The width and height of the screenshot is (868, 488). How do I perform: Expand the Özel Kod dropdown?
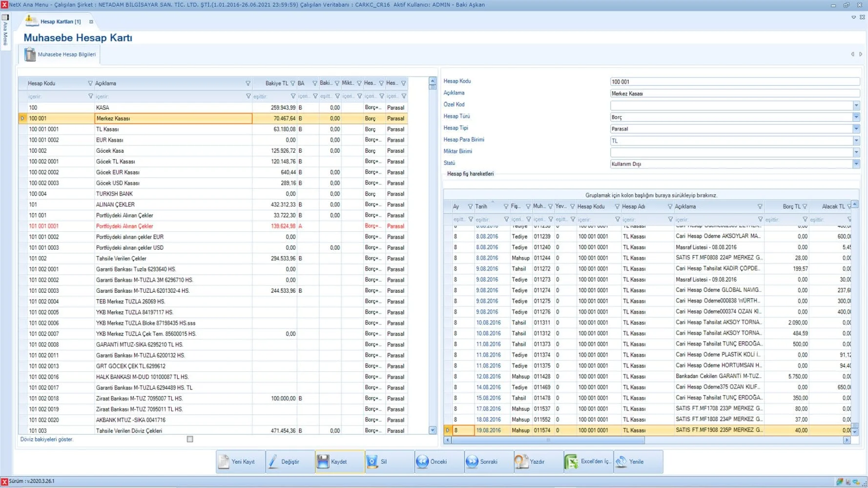pyautogui.click(x=856, y=105)
